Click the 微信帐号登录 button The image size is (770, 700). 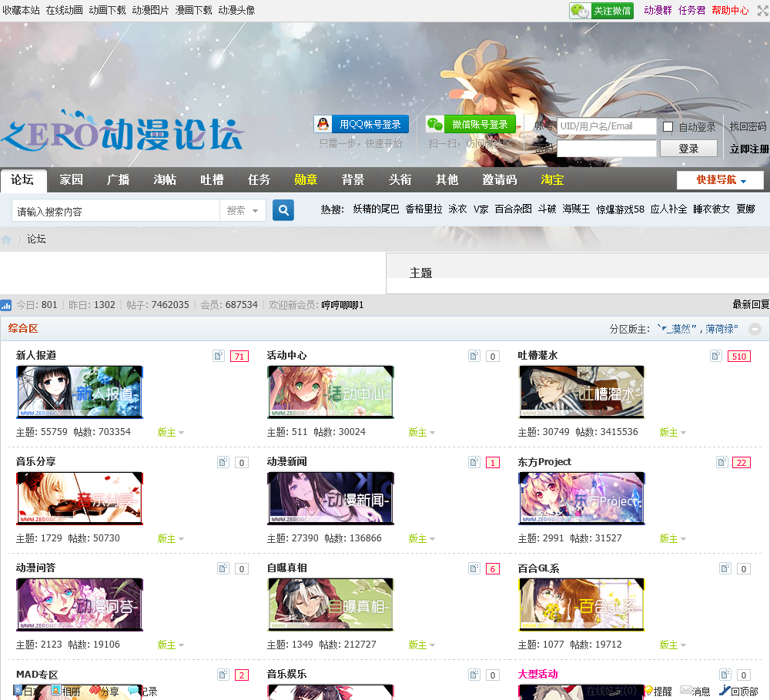click(470, 124)
